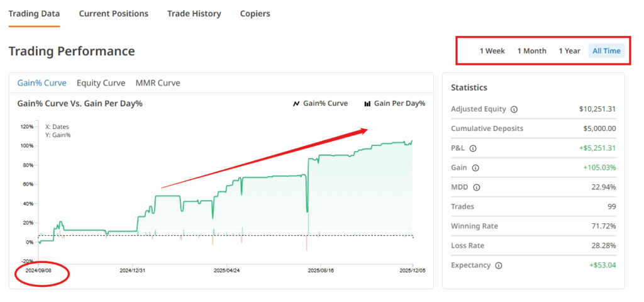Screen dimensions: 644x302
Task: Switch to Current Positions tab
Action: coord(114,13)
